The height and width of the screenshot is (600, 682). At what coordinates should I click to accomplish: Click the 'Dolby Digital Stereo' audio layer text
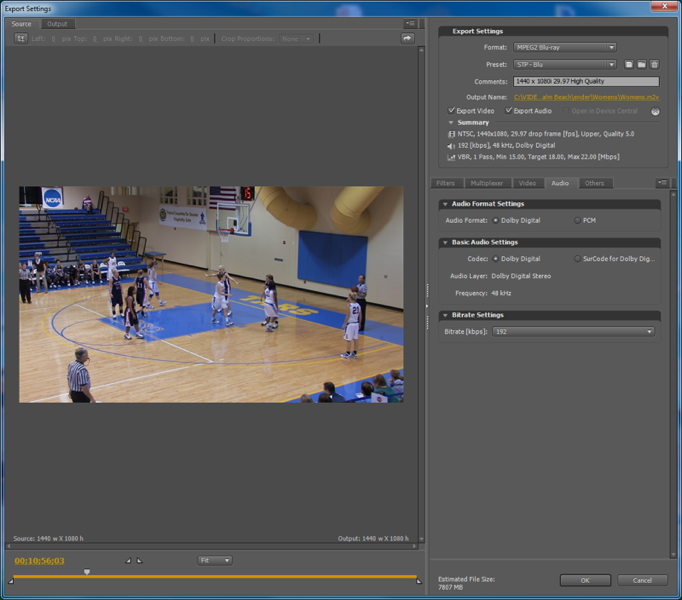coord(521,276)
